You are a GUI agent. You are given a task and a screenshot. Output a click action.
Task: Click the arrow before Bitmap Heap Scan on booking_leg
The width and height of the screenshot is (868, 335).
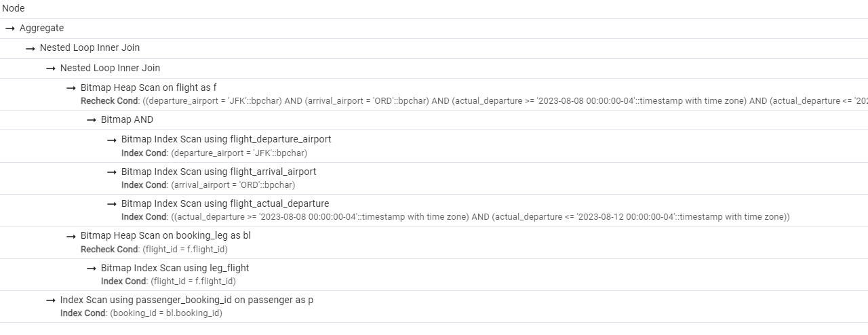click(x=71, y=236)
